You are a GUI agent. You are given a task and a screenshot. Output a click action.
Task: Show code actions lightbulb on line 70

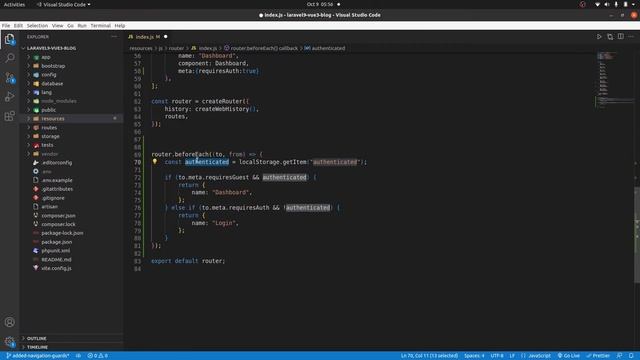155,162
